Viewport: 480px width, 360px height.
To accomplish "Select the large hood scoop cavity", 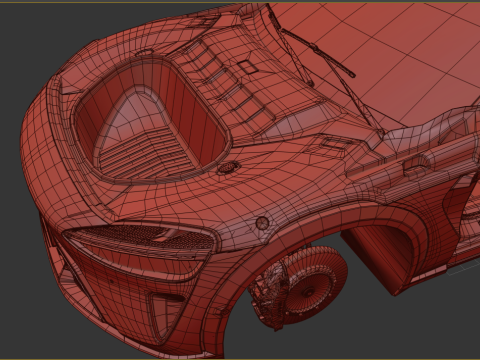I will (152, 120).
